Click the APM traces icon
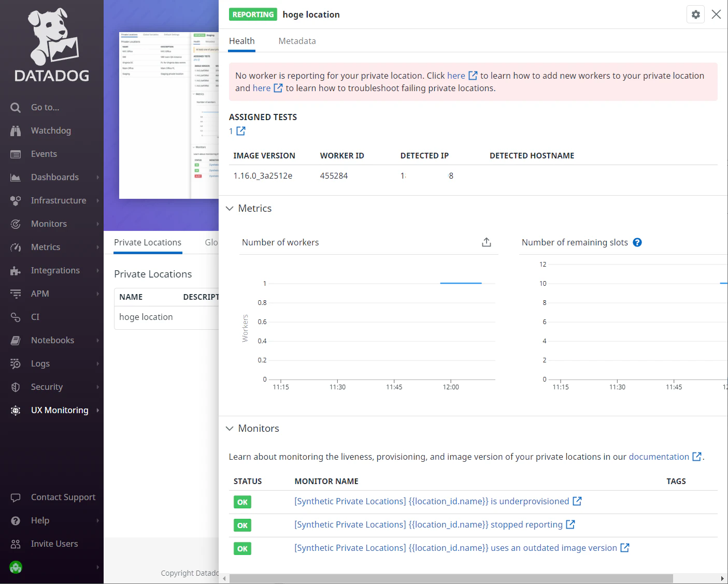The image size is (728, 584). [x=16, y=294]
